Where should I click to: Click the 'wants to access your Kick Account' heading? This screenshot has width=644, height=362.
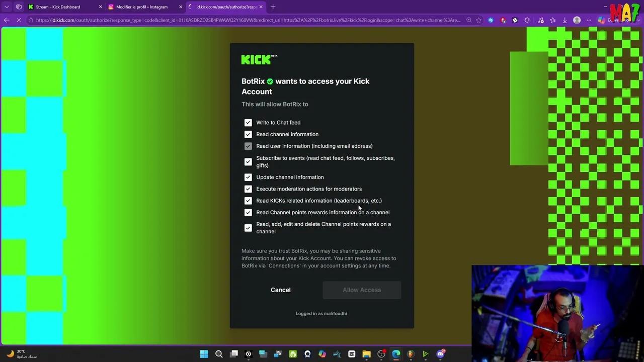[306, 86]
